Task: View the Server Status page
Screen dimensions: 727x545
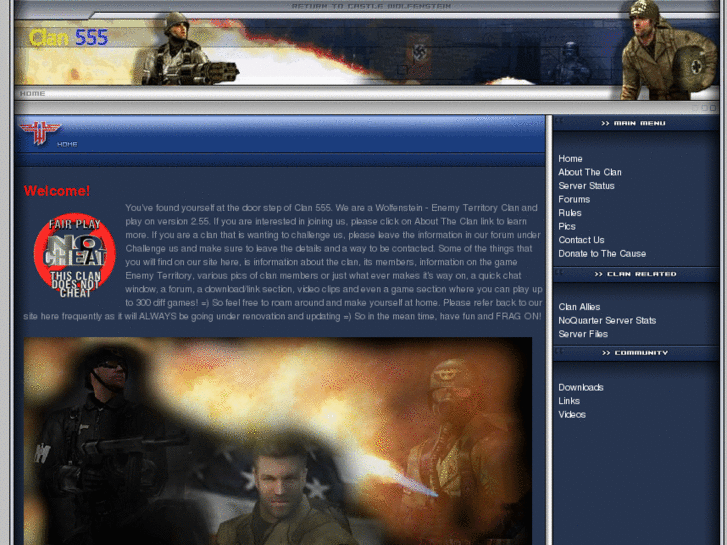Action: (x=586, y=186)
